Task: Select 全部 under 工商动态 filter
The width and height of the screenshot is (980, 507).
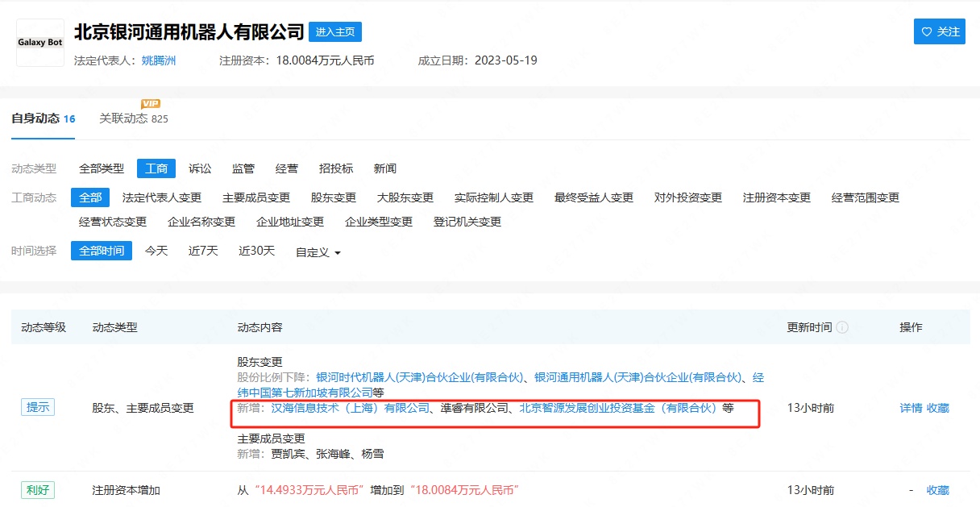Action: tap(90, 197)
